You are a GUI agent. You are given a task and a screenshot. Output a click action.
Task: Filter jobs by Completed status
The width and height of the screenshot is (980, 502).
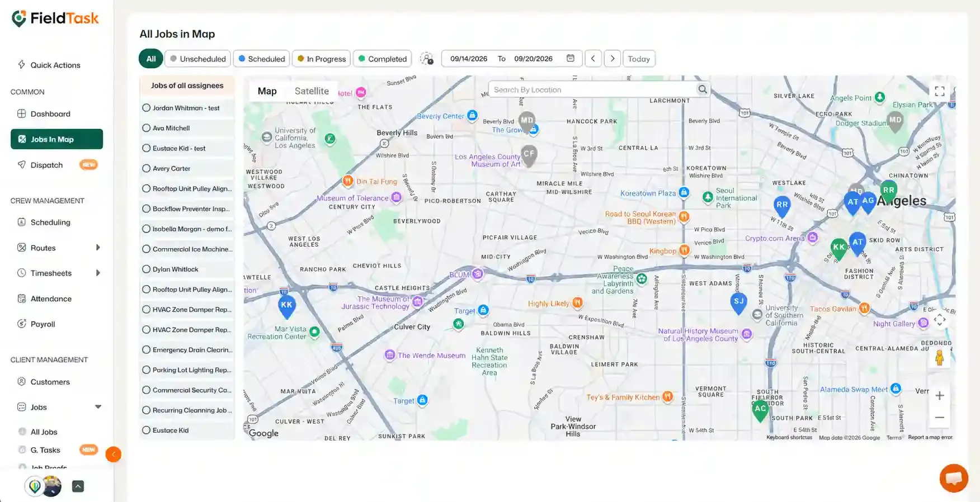383,59
